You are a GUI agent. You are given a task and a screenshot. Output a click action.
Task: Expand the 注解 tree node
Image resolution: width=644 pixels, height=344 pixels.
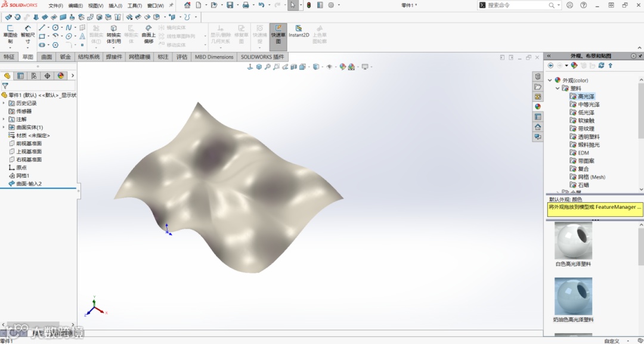4,119
